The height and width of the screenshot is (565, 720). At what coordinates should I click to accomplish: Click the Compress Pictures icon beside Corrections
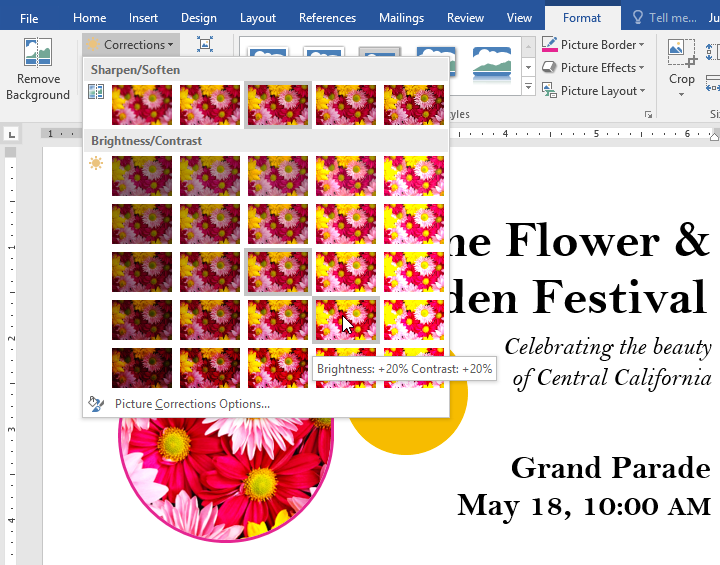click(205, 44)
